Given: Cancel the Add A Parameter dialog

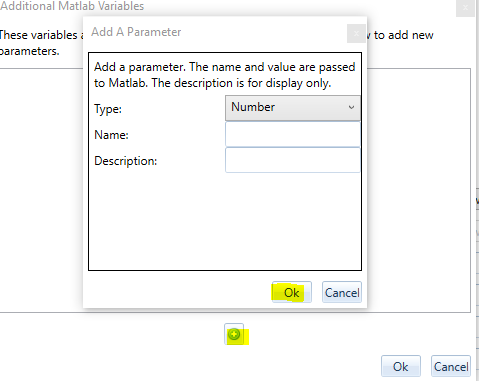Looking at the screenshot, I should pyautogui.click(x=342, y=292).
